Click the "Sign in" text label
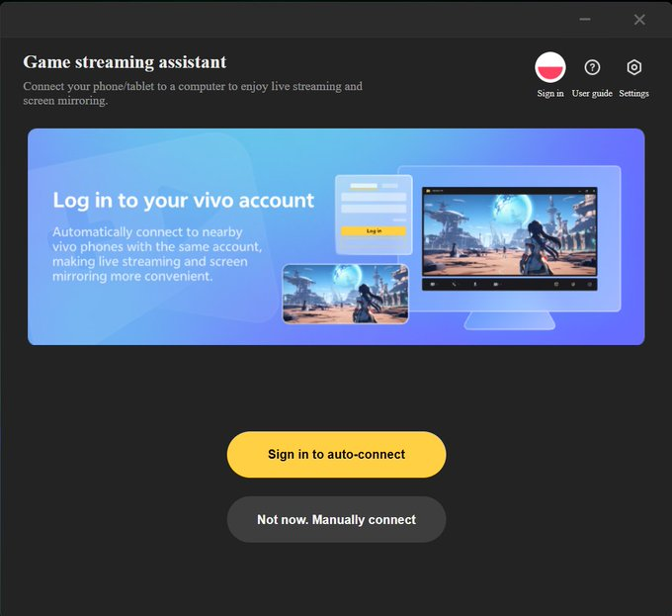 click(550, 93)
